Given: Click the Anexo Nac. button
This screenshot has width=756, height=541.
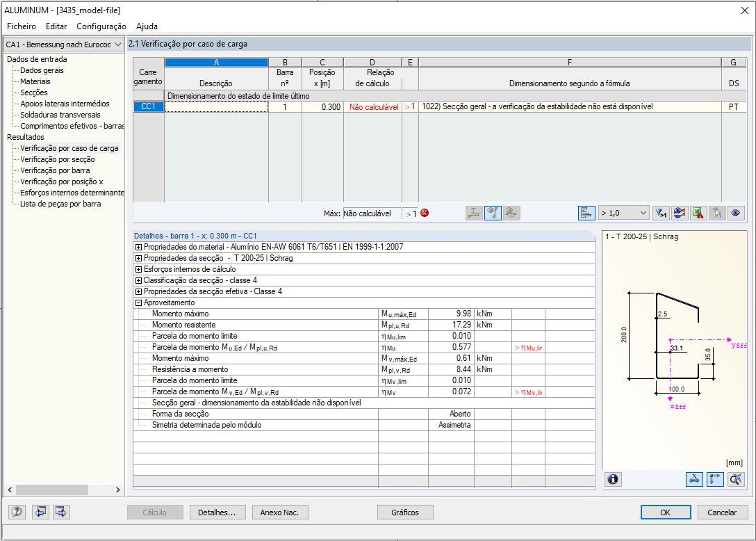Looking at the screenshot, I should coord(279,512).
